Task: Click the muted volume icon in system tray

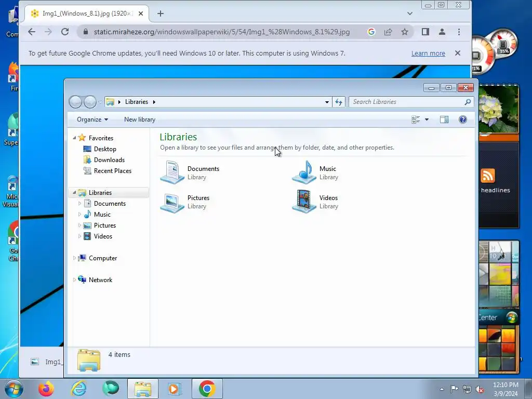Action: (x=480, y=389)
